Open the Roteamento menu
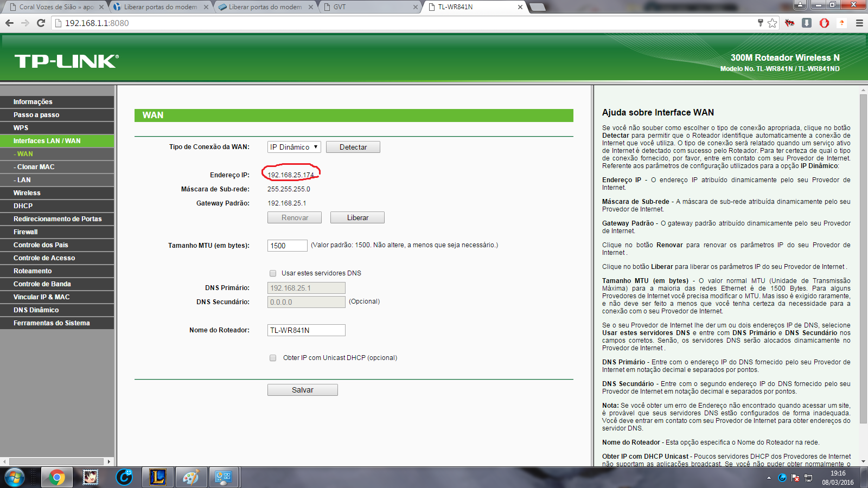Image resolution: width=868 pixels, height=488 pixels. pos(57,271)
